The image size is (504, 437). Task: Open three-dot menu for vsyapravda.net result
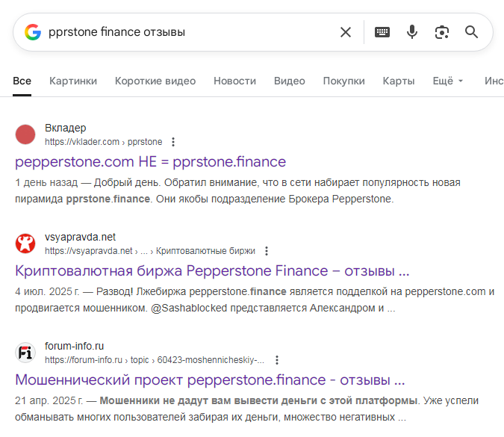[267, 251]
